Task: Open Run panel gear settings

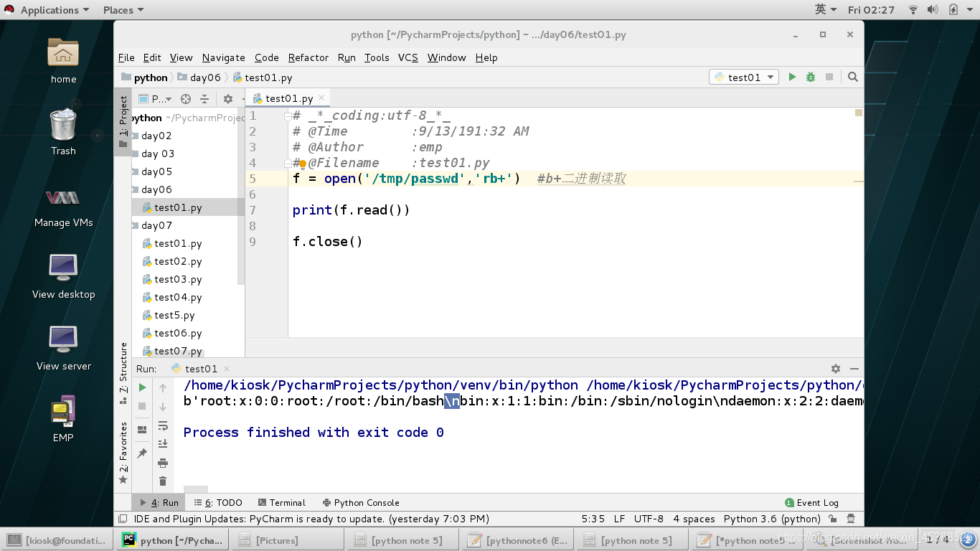Action: click(x=836, y=368)
